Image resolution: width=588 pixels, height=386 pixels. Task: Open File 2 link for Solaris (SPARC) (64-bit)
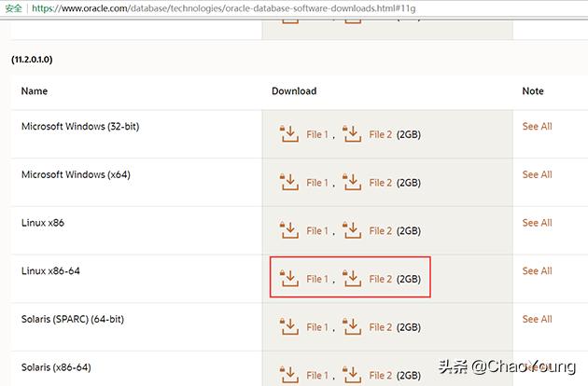coord(380,327)
